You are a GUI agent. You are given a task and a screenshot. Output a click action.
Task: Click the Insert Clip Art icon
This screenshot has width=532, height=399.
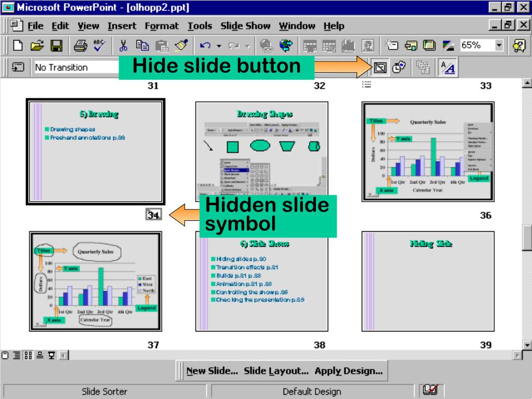(367, 45)
